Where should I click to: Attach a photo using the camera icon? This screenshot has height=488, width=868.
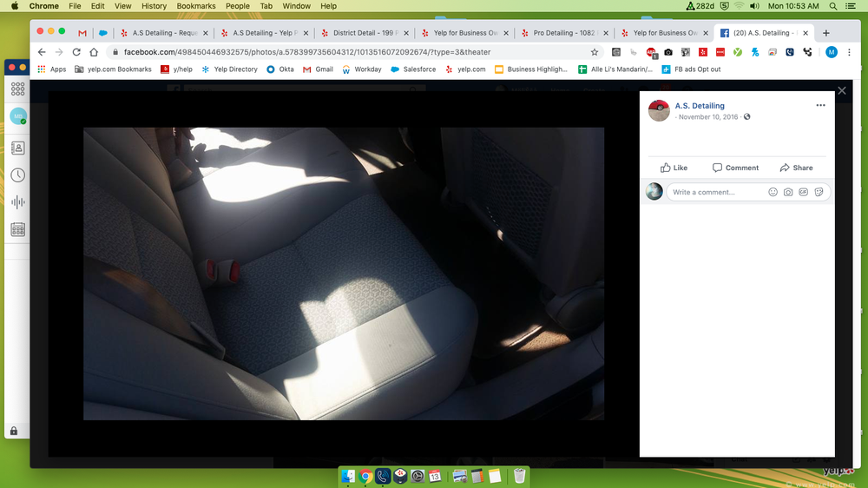[x=788, y=192]
